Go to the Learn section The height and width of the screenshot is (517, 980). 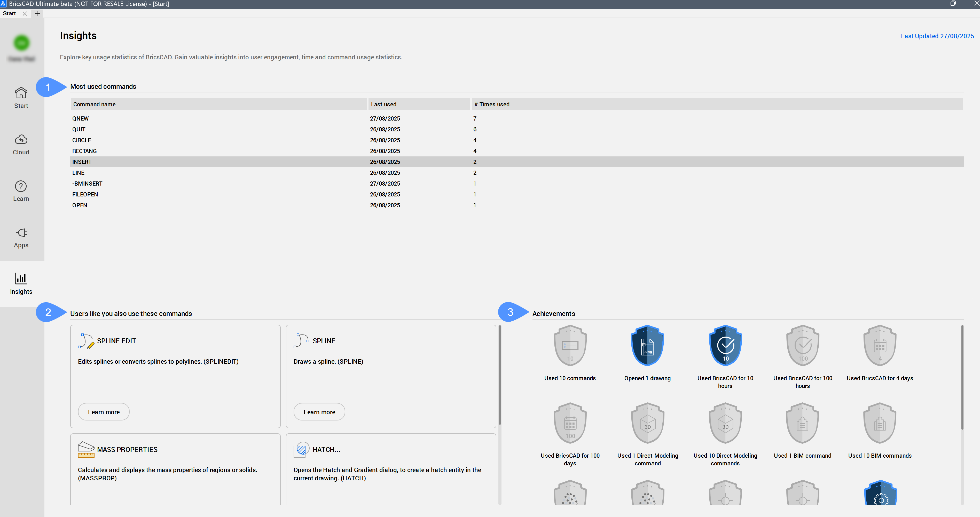21,190
